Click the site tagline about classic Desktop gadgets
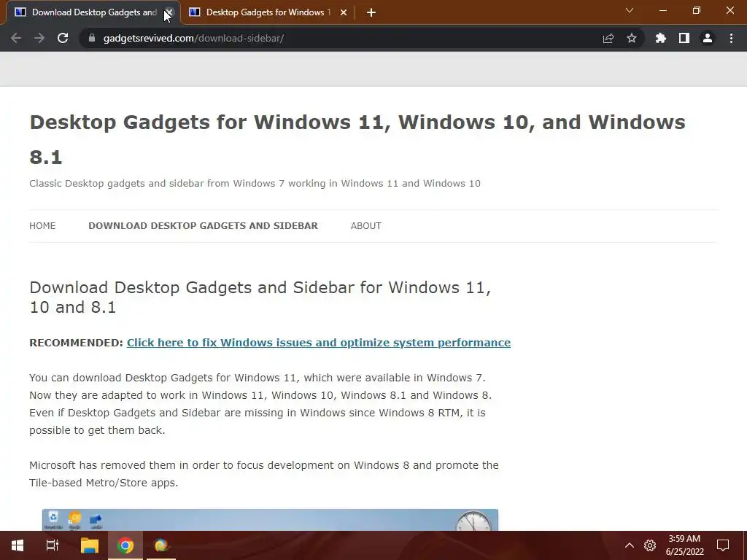This screenshot has height=560, width=747. point(255,184)
